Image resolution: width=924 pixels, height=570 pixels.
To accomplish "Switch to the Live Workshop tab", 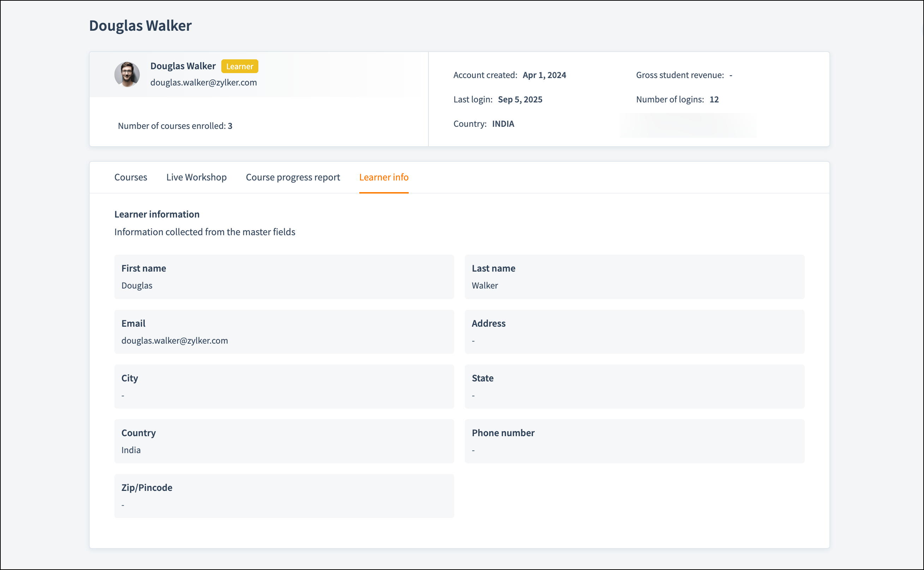I will coord(196,177).
